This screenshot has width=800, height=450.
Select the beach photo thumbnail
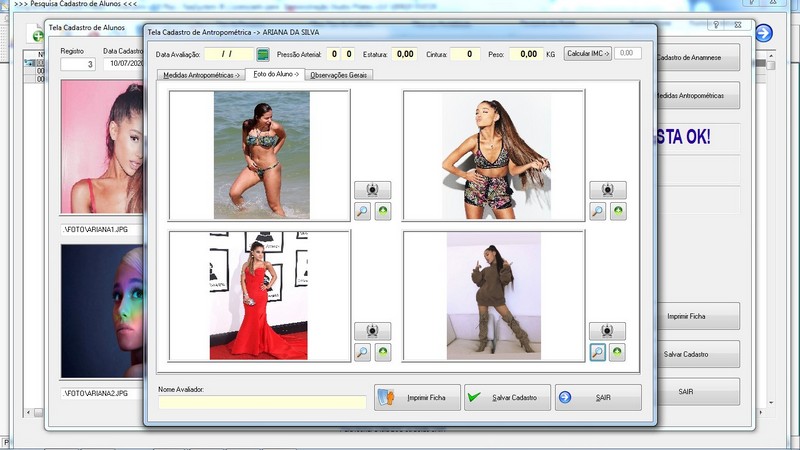click(x=260, y=155)
